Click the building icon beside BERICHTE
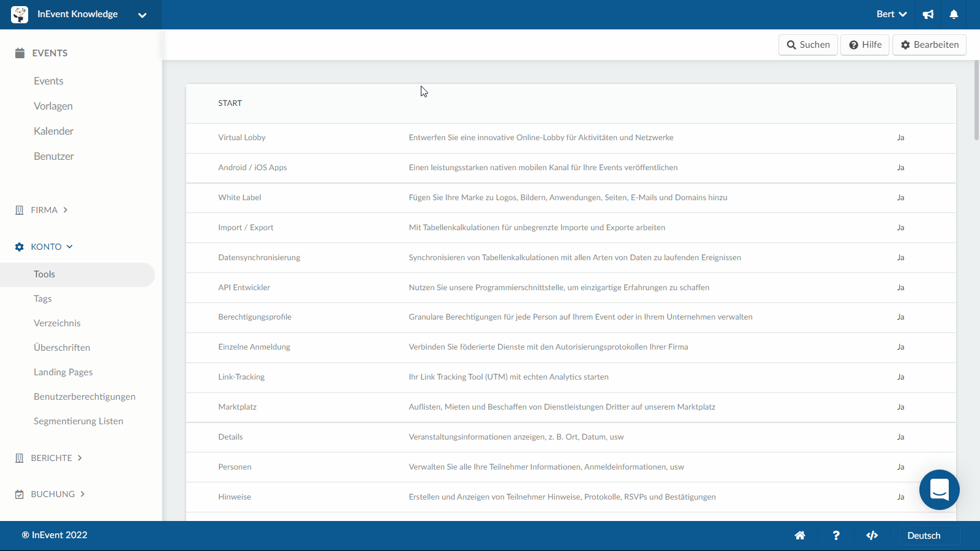The width and height of the screenshot is (980, 551). 19,458
